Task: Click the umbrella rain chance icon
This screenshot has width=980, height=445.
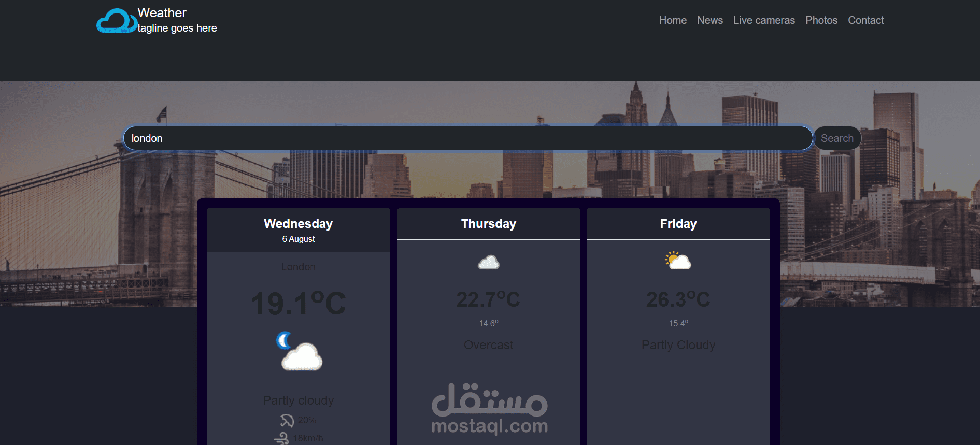Action: (x=287, y=420)
